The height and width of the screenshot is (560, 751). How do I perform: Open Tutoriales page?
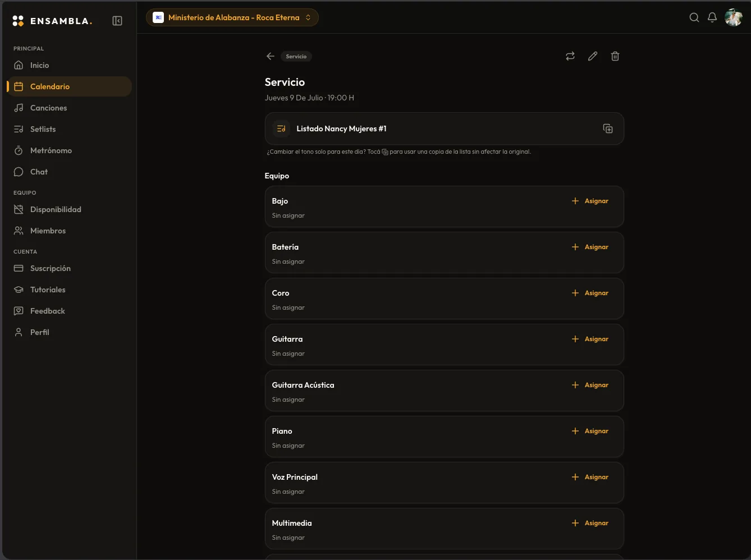point(69,290)
